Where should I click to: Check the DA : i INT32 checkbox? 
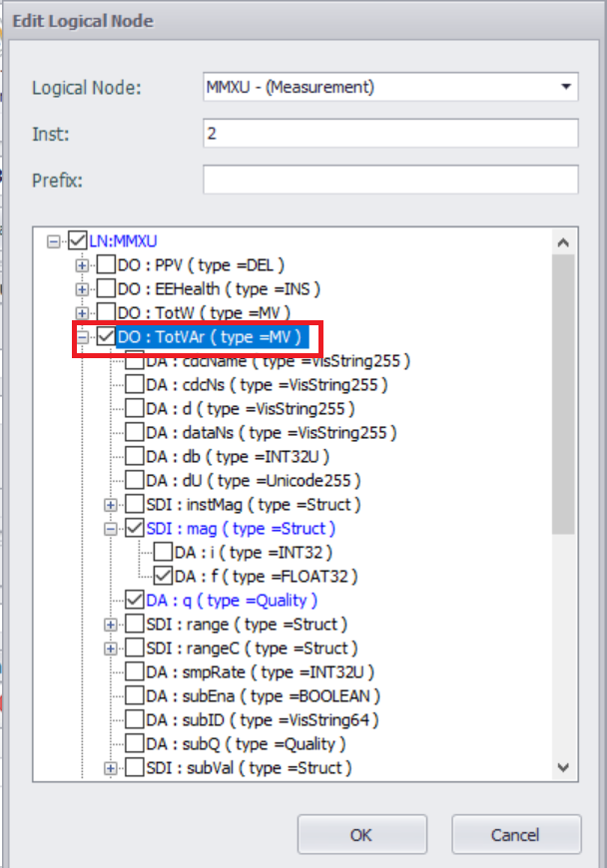(x=162, y=553)
